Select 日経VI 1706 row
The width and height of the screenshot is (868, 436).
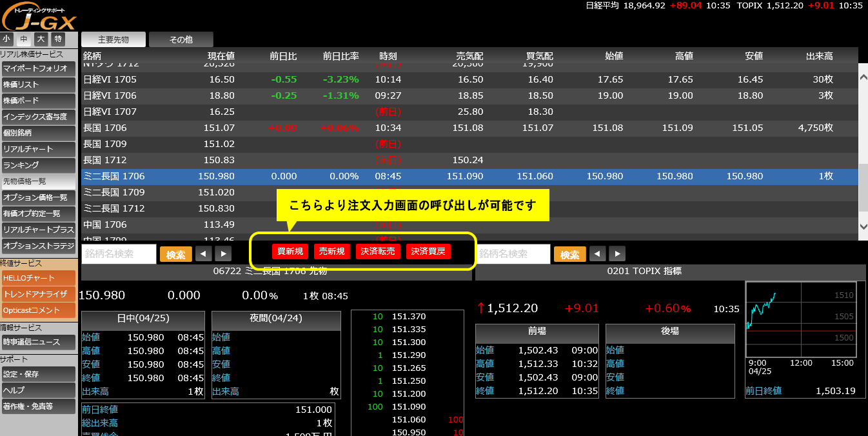pyautogui.click(x=469, y=95)
